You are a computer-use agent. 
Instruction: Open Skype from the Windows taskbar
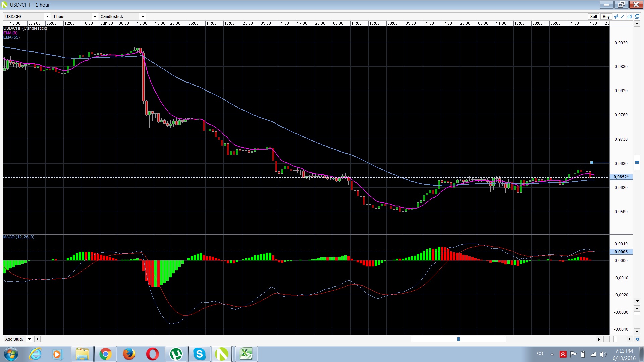click(x=199, y=354)
